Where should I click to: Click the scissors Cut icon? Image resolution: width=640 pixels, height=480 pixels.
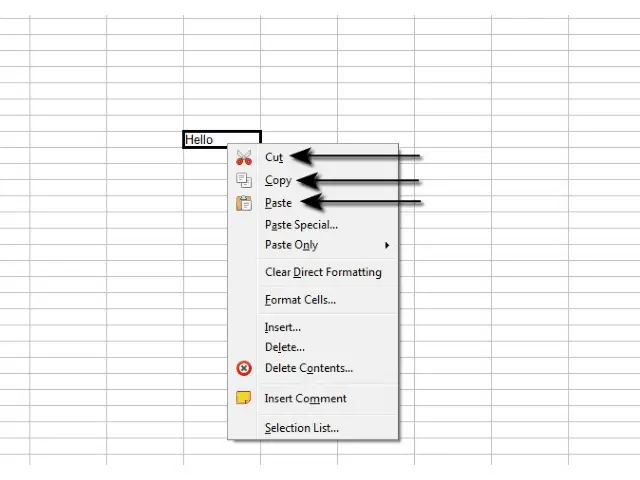pos(244,158)
